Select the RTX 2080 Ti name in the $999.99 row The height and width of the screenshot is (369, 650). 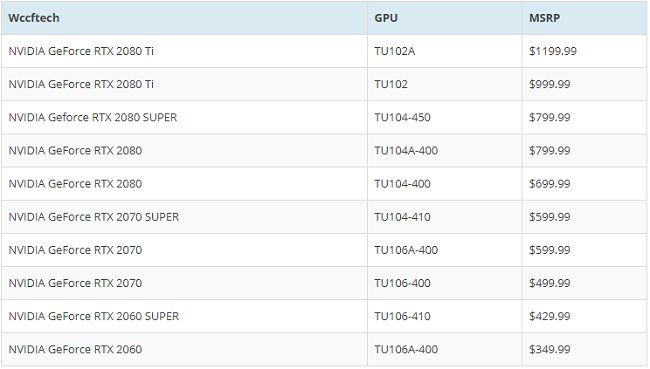[81, 84]
